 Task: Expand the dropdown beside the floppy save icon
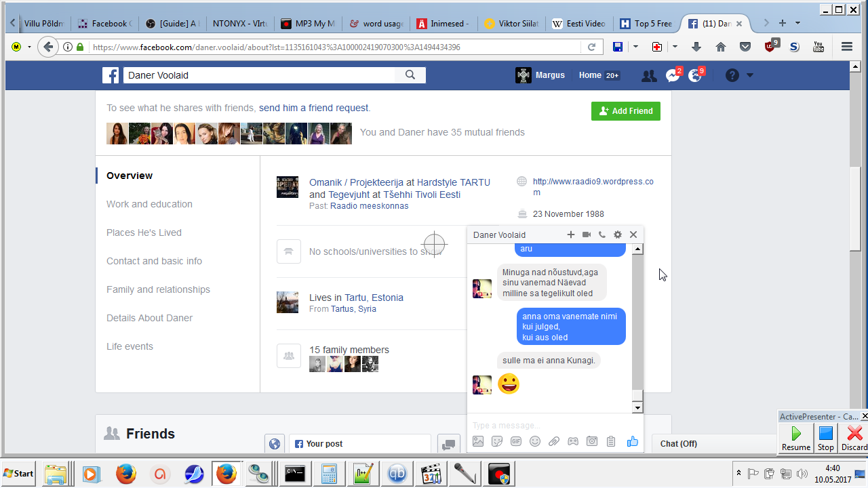click(635, 47)
